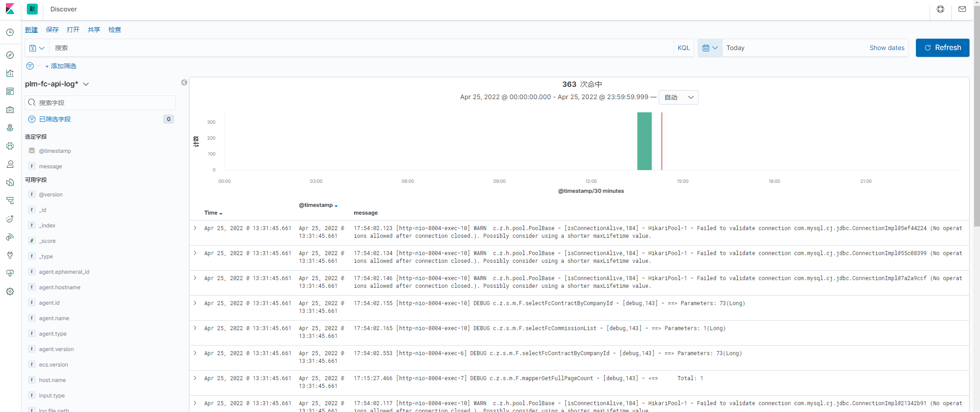The image size is (980, 412).
Task: Open Machine Learning icon in sidebar
Action: tap(10, 146)
